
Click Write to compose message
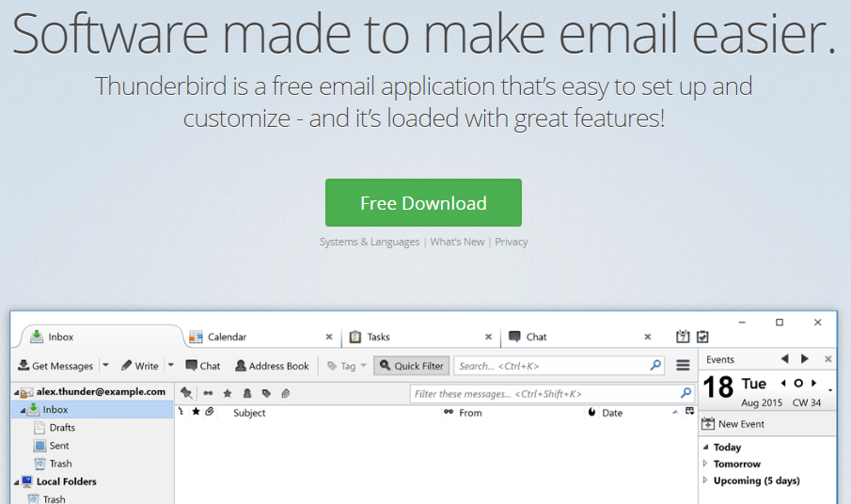[x=139, y=366]
